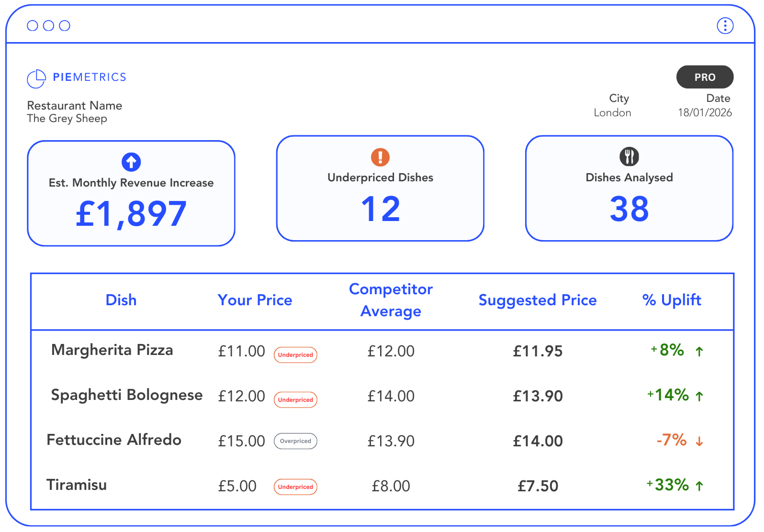Click the Suggested Price column header
This screenshot has width=764, height=532.
538,300
